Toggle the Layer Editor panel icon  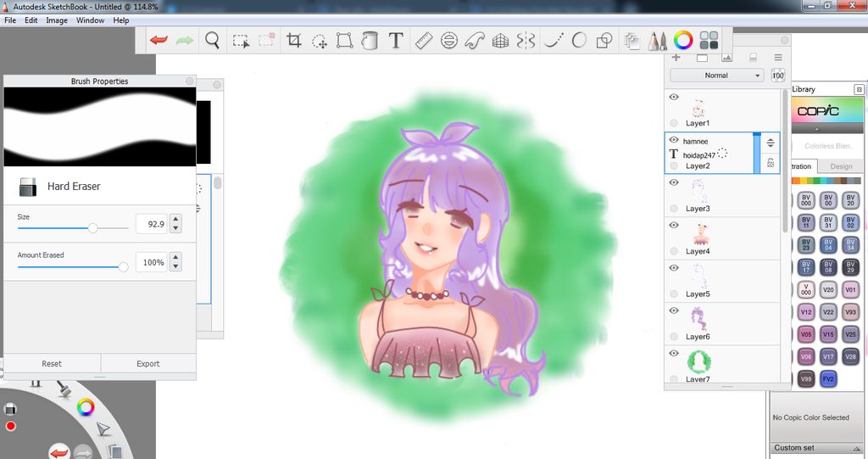[x=632, y=41]
